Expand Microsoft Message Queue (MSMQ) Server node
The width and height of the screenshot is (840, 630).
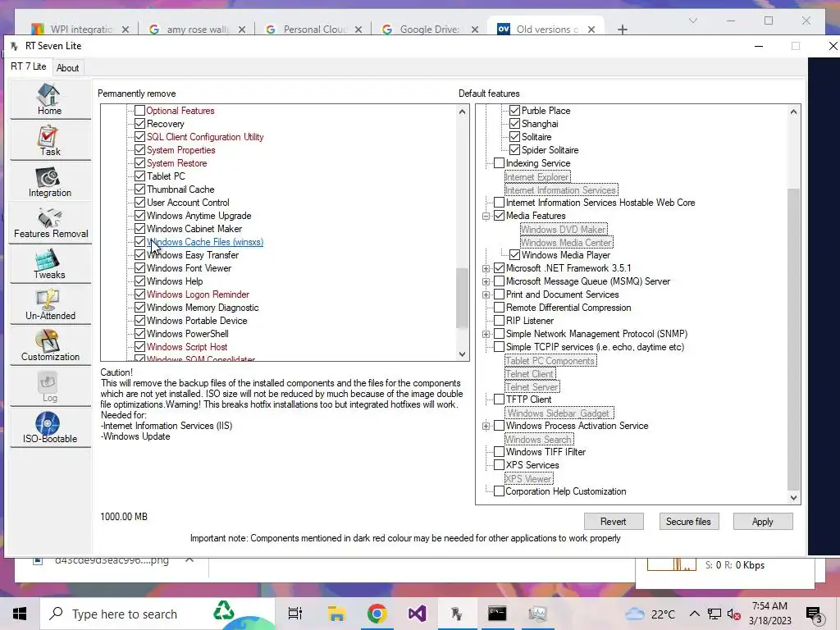click(x=486, y=281)
